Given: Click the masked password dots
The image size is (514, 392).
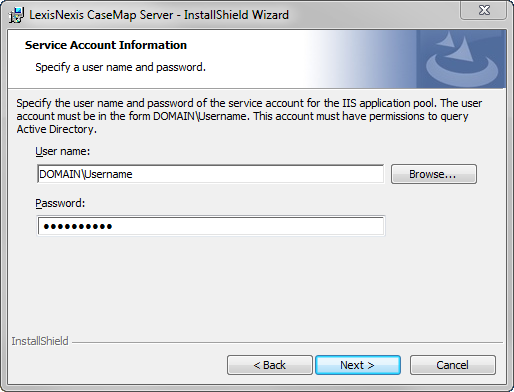Looking at the screenshot, I should (x=78, y=227).
